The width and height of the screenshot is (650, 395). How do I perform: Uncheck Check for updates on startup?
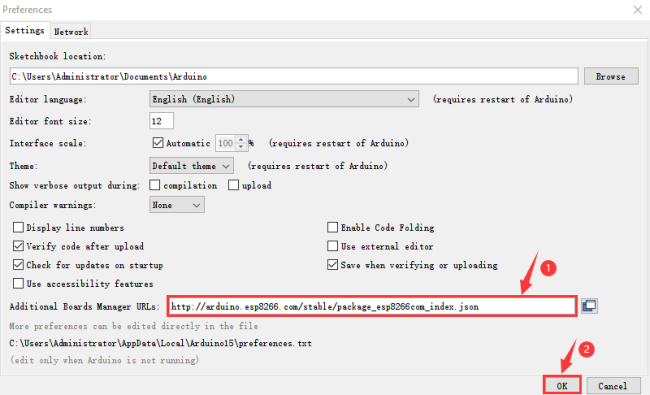[18, 264]
